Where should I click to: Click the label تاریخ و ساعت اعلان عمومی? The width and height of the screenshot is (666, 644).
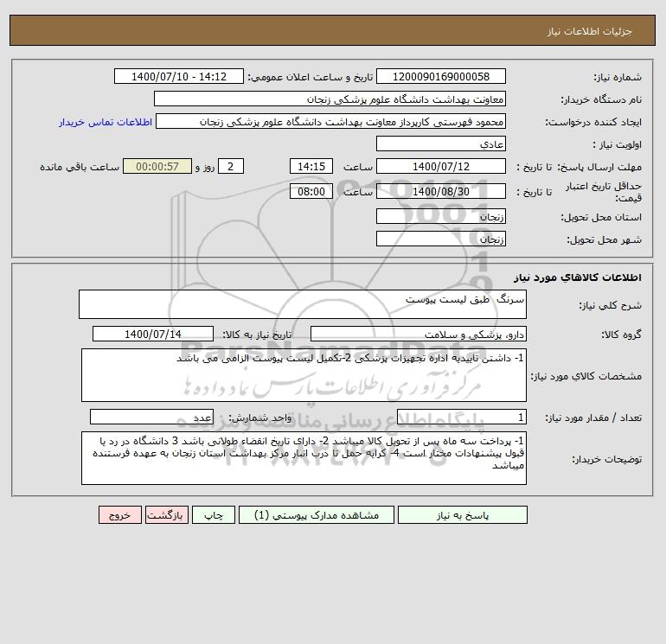click(310, 77)
